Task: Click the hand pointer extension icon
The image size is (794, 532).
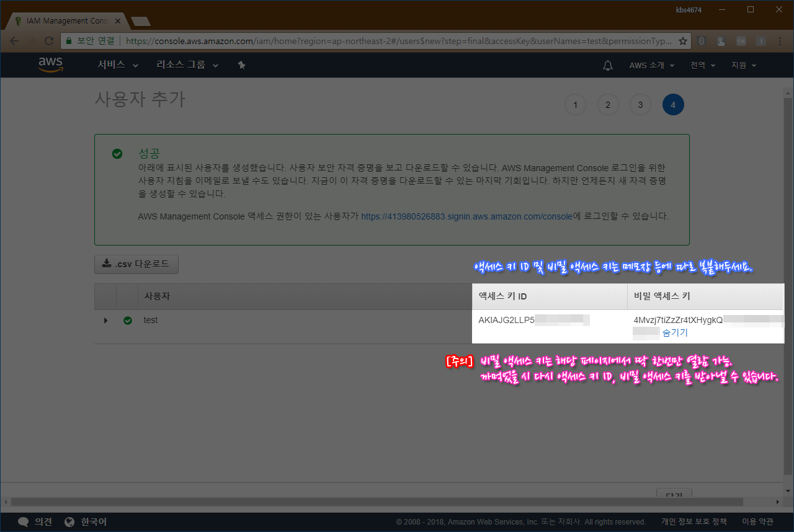Action: [x=721, y=41]
